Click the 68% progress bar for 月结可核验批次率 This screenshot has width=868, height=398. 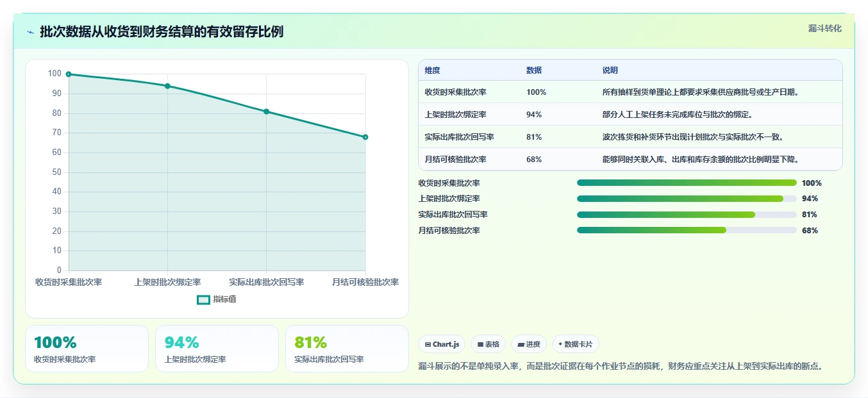click(687, 230)
